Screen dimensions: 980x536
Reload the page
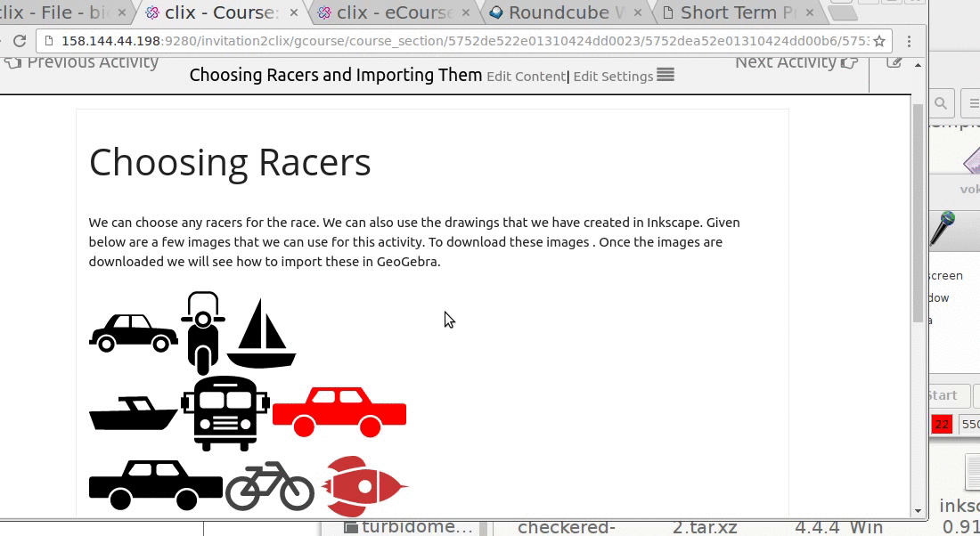(x=19, y=41)
